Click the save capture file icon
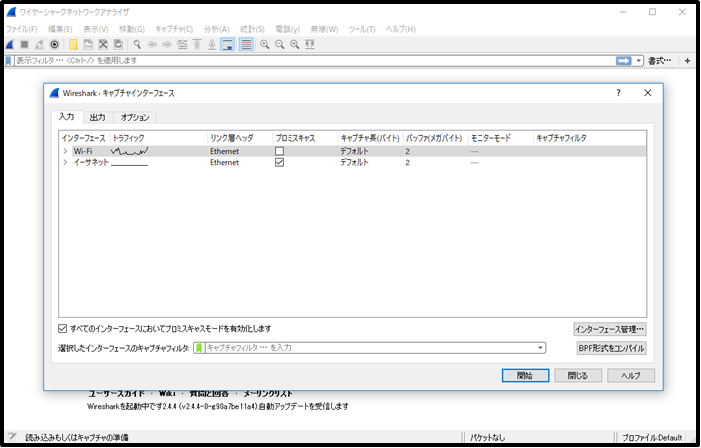The height and width of the screenshot is (448, 701). (x=89, y=44)
